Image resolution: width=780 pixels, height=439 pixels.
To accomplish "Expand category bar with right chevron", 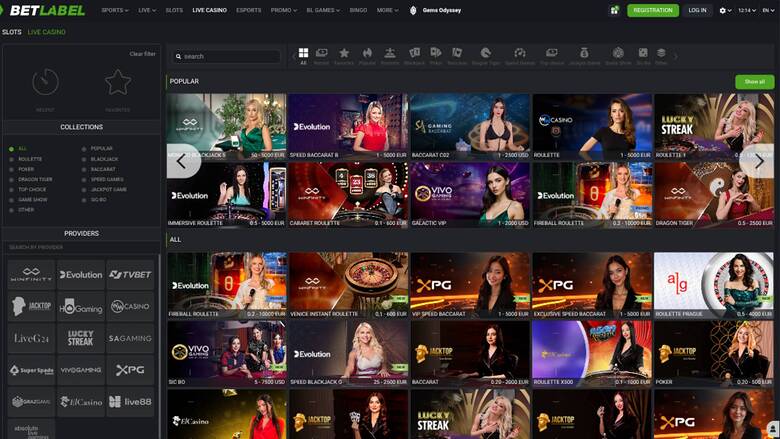I will point(676,56).
